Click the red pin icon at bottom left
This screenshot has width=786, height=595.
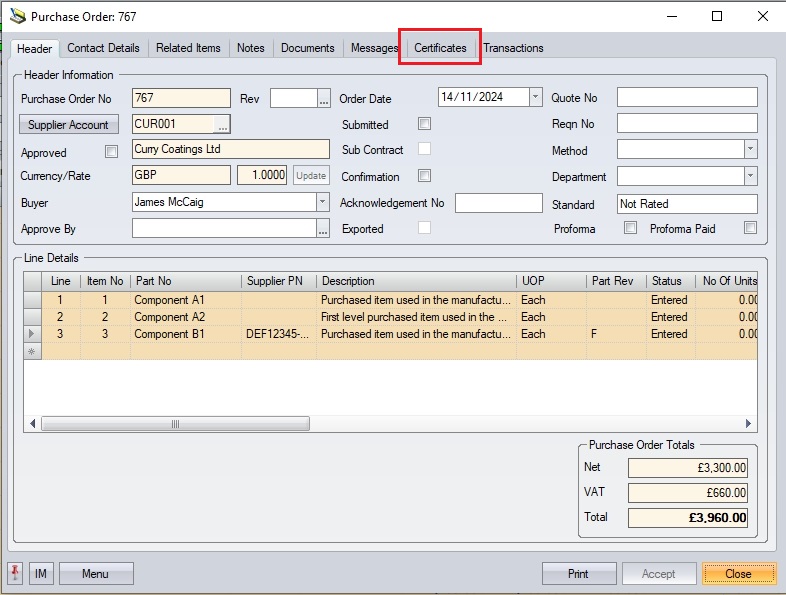(x=15, y=573)
